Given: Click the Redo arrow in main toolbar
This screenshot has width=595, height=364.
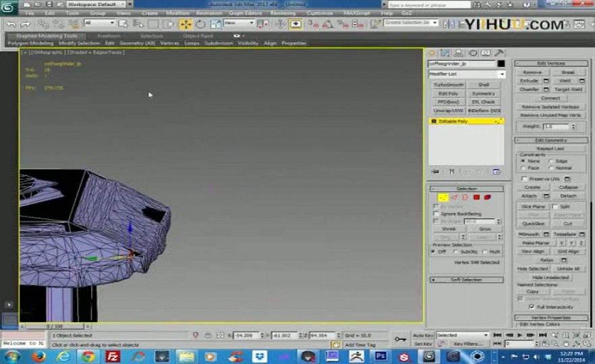Looking at the screenshot, I should (x=26, y=24).
